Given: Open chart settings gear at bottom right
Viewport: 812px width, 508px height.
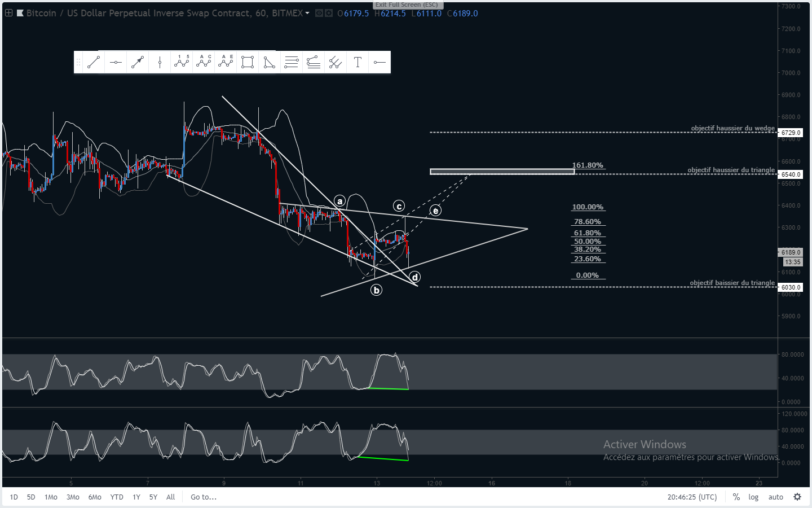Looking at the screenshot, I should pyautogui.click(x=797, y=497).
